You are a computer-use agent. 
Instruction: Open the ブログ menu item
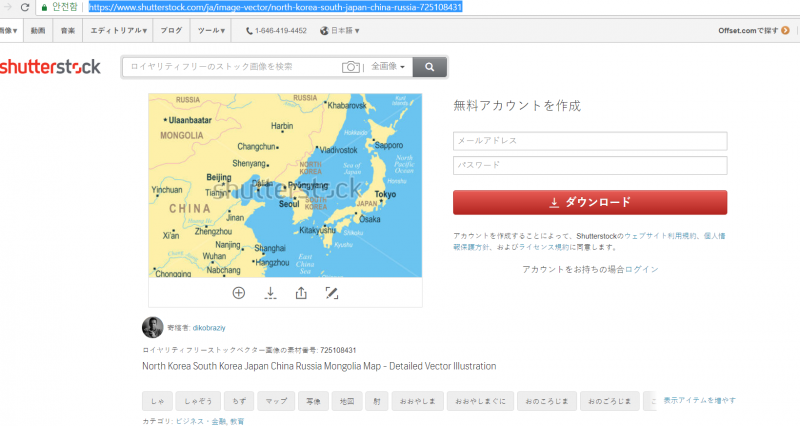tap(171, 30)
